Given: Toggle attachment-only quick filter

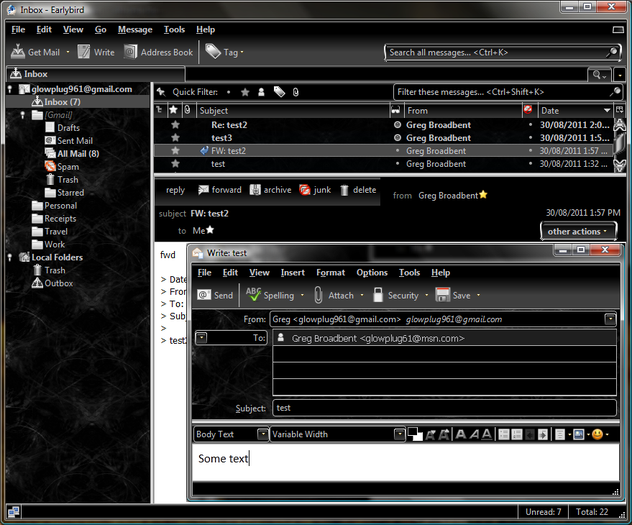Looking at the screenshot, I should (x=295, y=92).
